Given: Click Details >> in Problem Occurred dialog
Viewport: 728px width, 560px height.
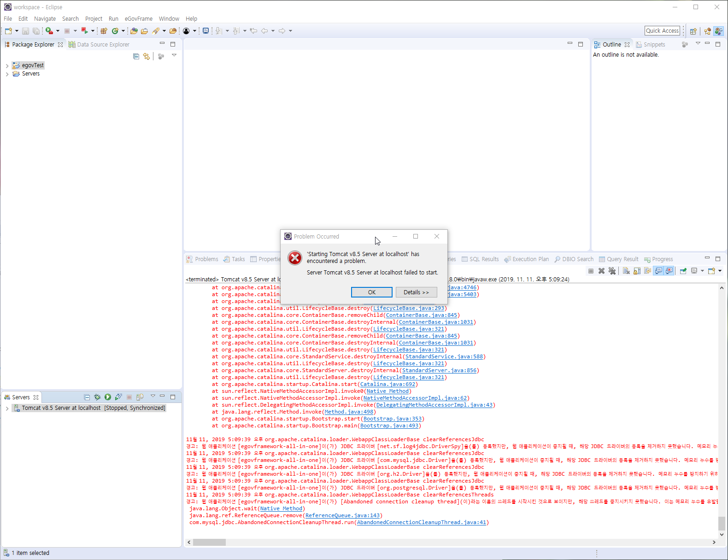Looking at the screenshot, I should (x=416, y=292).
